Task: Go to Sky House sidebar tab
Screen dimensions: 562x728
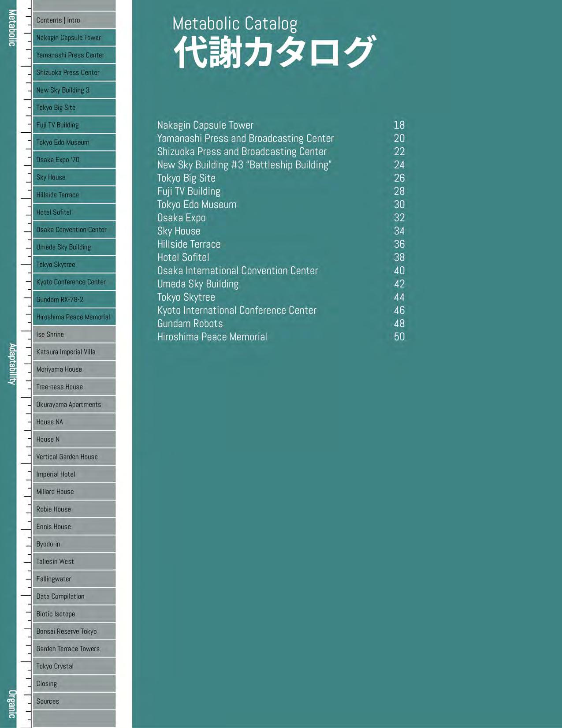Action: coord(74,177)
